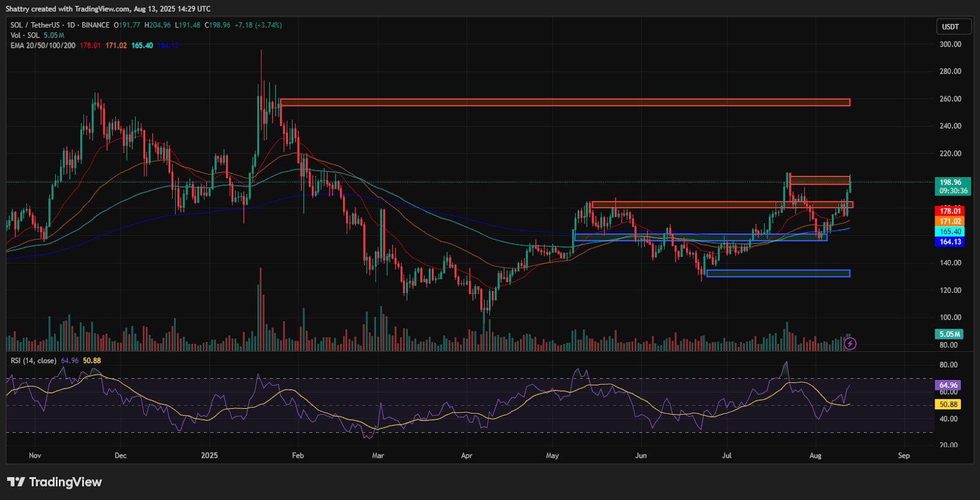Screen dimensions: 980x500
Task: Click the 280.00 price axis label
Action: tap(950, 71)
